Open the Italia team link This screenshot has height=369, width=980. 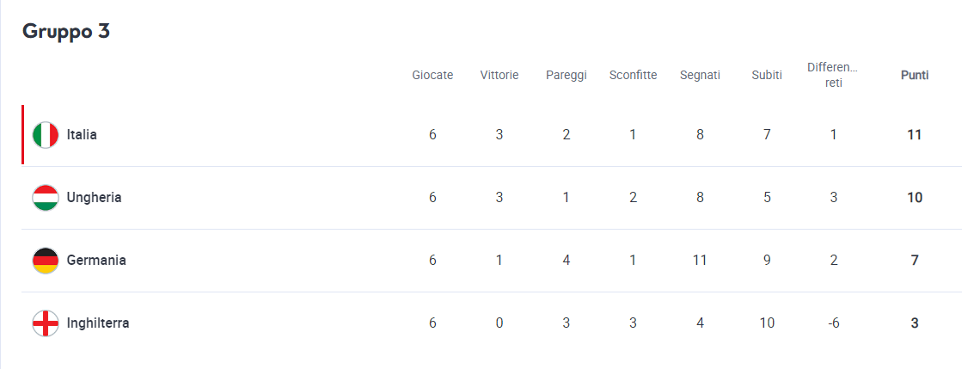click(82, 134)
